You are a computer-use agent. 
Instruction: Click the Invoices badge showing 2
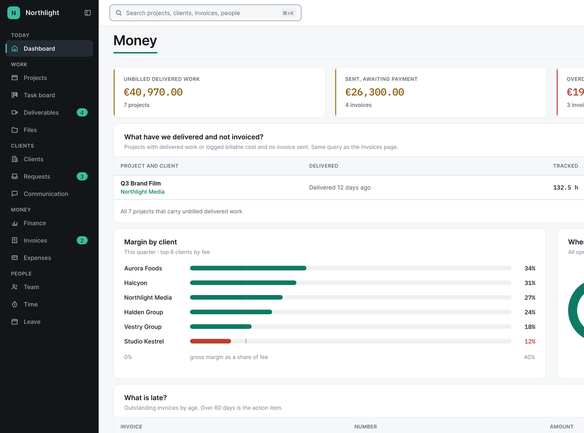82,241
